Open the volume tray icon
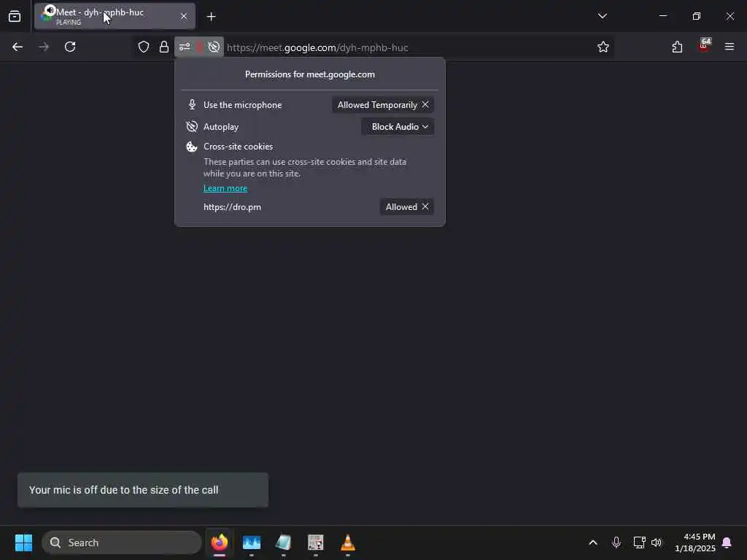747x560 pixels. (657, 542)
